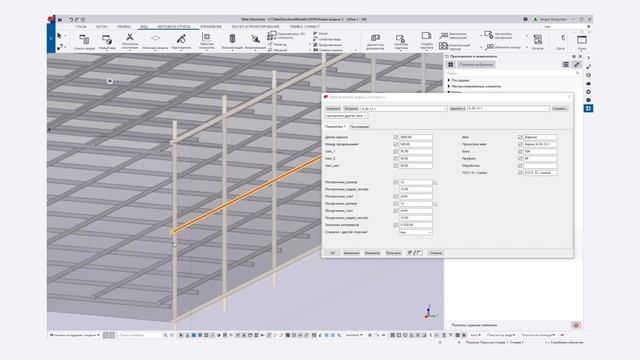Create a new view from ribbon

(107, 40)
